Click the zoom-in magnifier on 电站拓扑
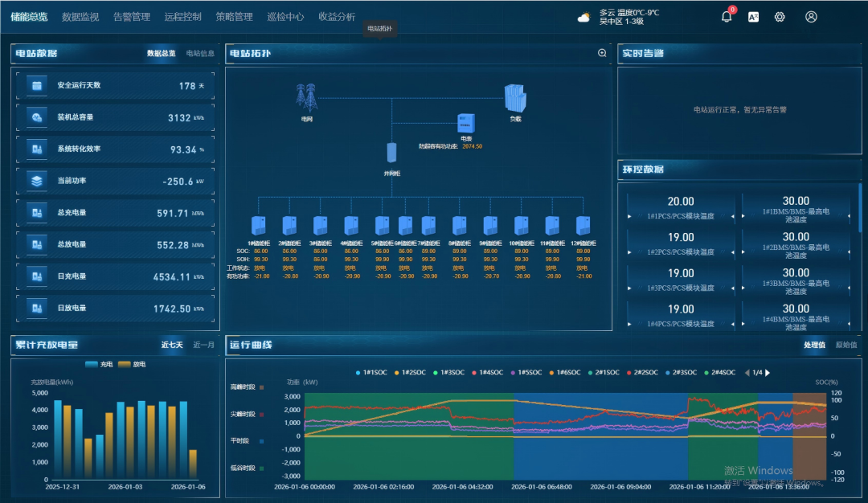The image size is (868, 503). coord(602,53)
